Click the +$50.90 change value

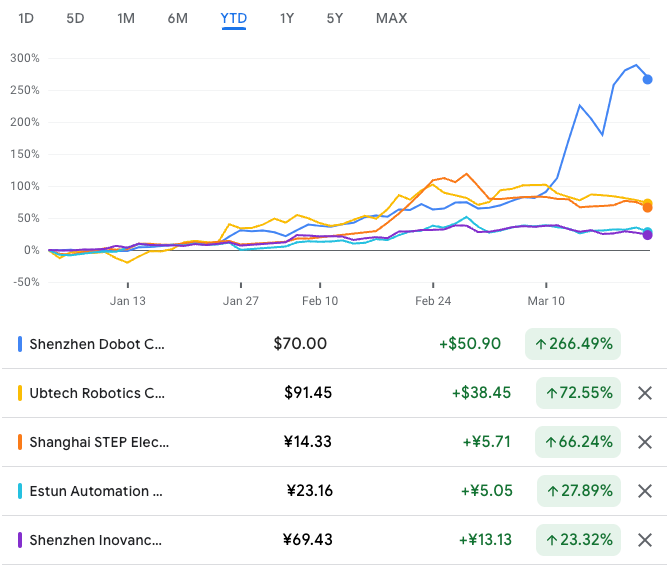[470, 344]
